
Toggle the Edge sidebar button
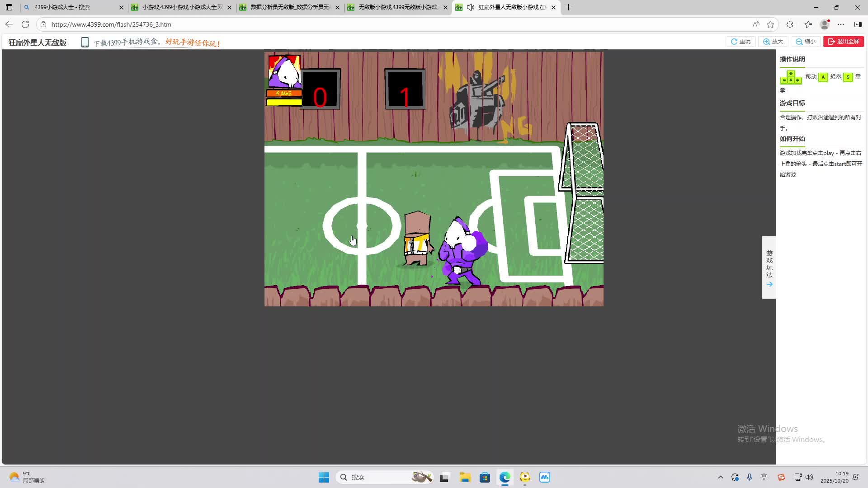pos(858,24)
